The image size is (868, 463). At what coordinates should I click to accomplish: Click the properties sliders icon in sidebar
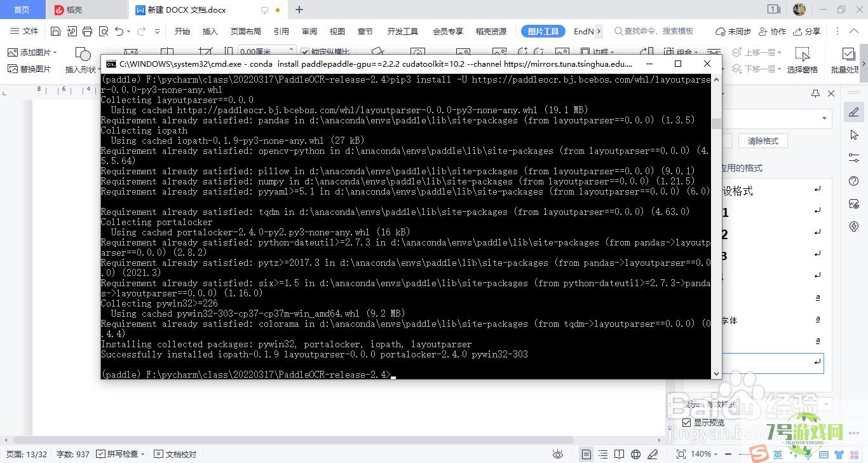tap(854, 158)
